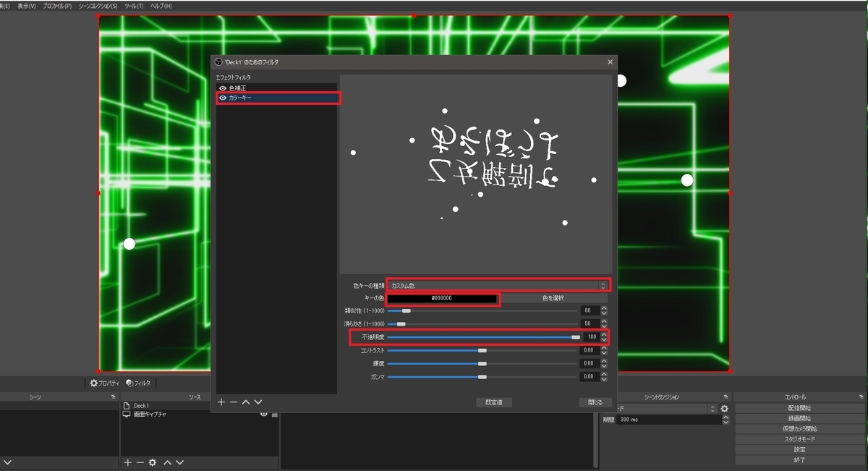Add a source with the plus icon
868x471 pixels.
click(128, 462)
